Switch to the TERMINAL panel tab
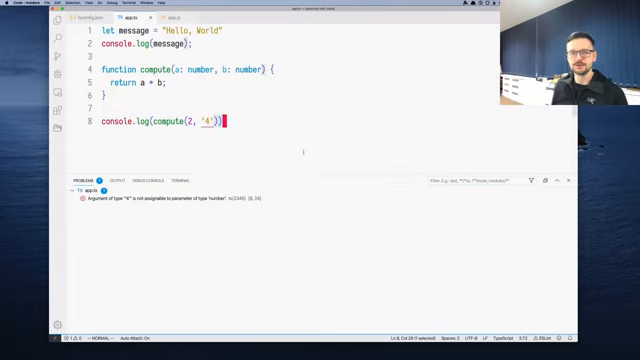The height and width of the screenshot is (360, 640). pos(180,180)
